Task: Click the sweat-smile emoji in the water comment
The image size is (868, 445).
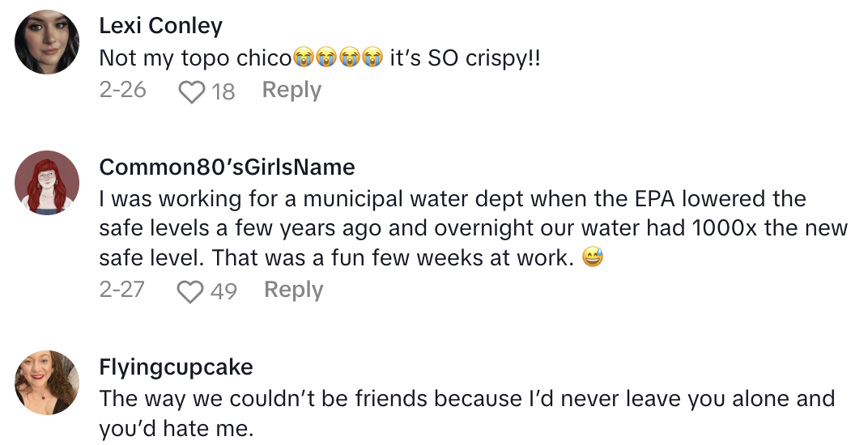Action: tap(593, 259)
